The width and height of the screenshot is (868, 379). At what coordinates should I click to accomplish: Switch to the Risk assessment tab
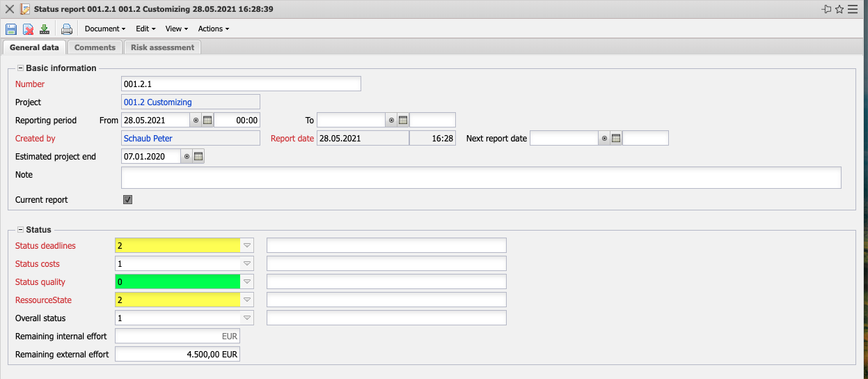[x=162, y=47]
